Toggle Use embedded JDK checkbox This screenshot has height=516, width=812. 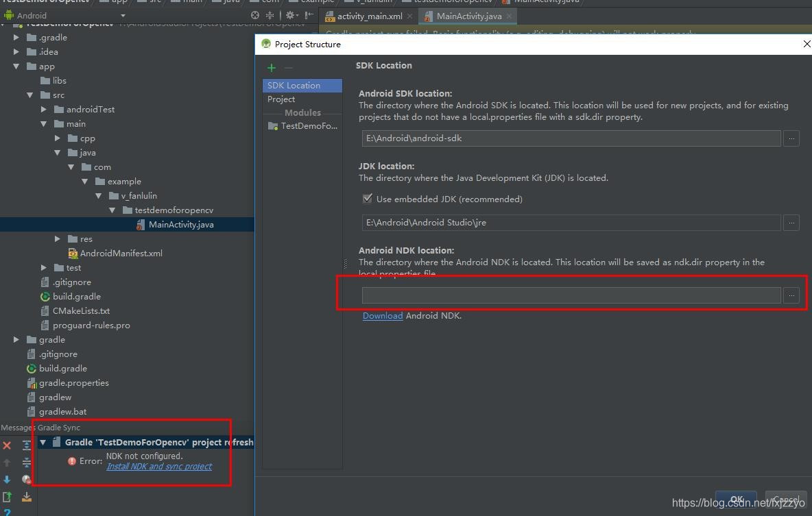coord(368,199)
